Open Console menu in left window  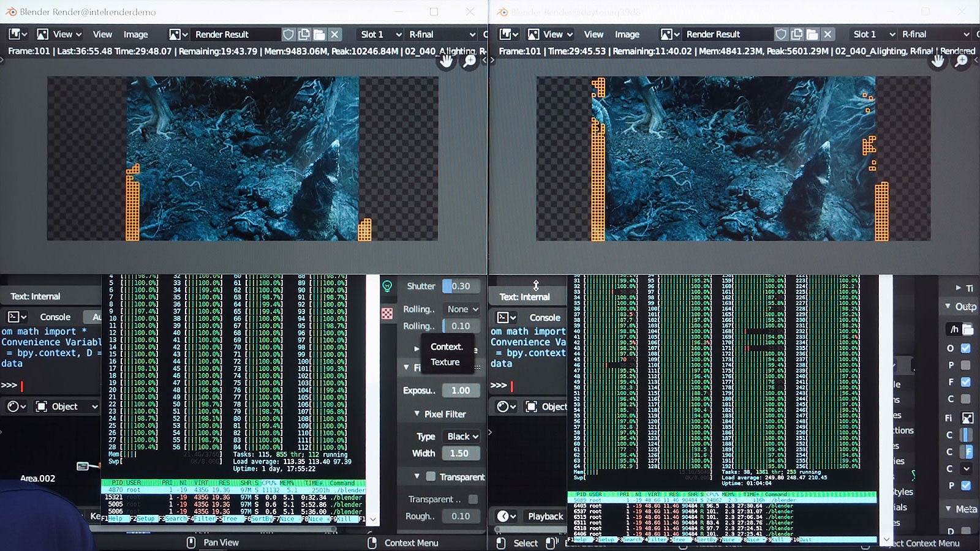[x=55, y=317]
